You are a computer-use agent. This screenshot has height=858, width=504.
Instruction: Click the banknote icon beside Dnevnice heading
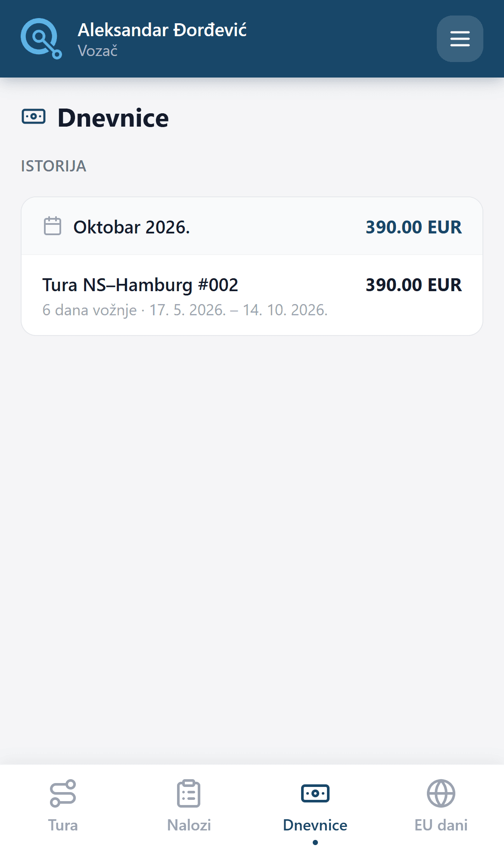34,117
